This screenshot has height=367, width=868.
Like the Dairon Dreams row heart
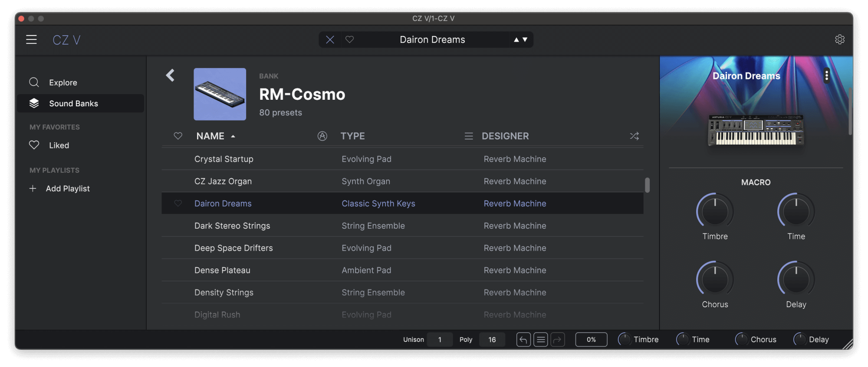pos(178,203)
